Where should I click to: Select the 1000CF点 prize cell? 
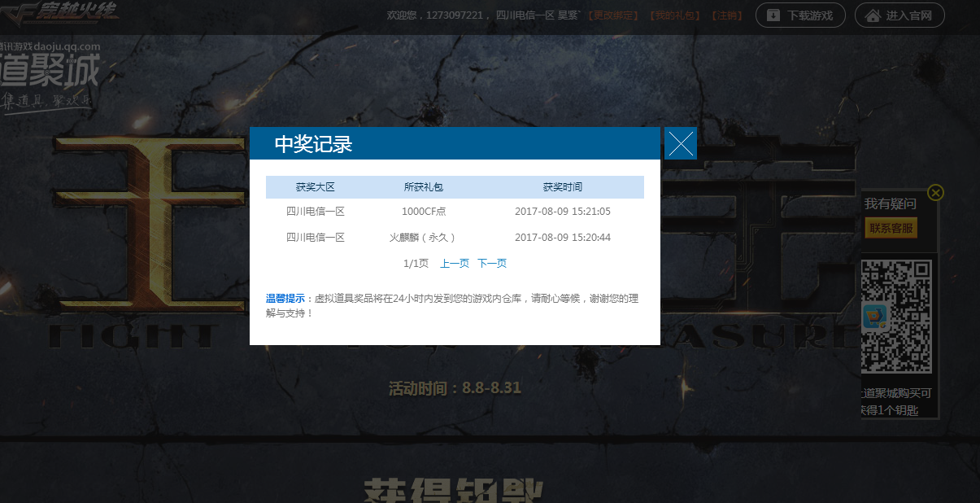coord(424,212)
